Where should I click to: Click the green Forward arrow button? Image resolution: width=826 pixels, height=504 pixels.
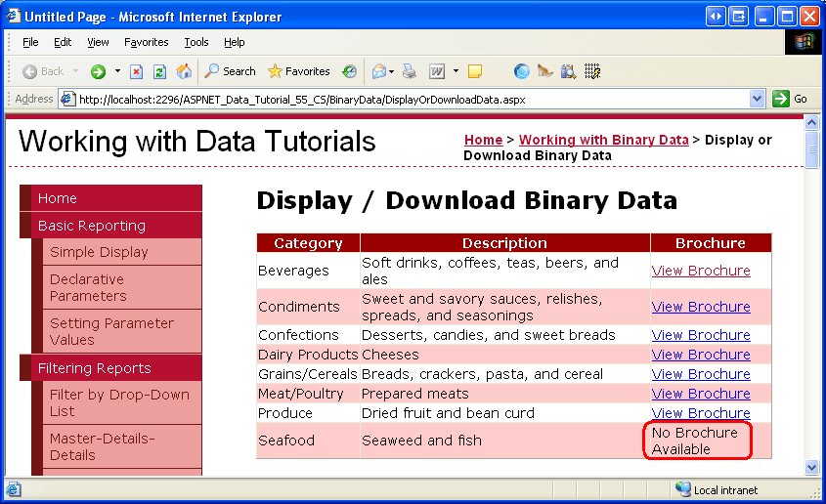98,71
